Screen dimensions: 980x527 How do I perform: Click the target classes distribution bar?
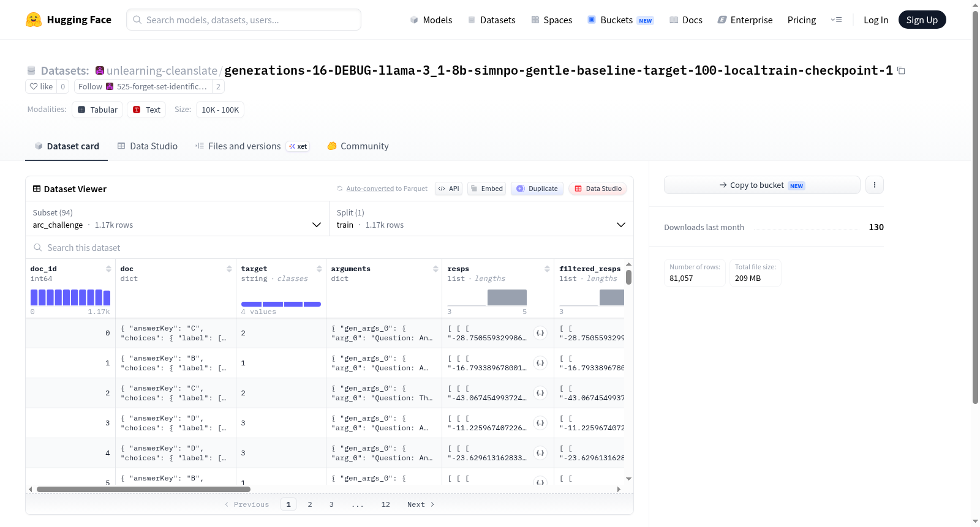coord(281,304)
